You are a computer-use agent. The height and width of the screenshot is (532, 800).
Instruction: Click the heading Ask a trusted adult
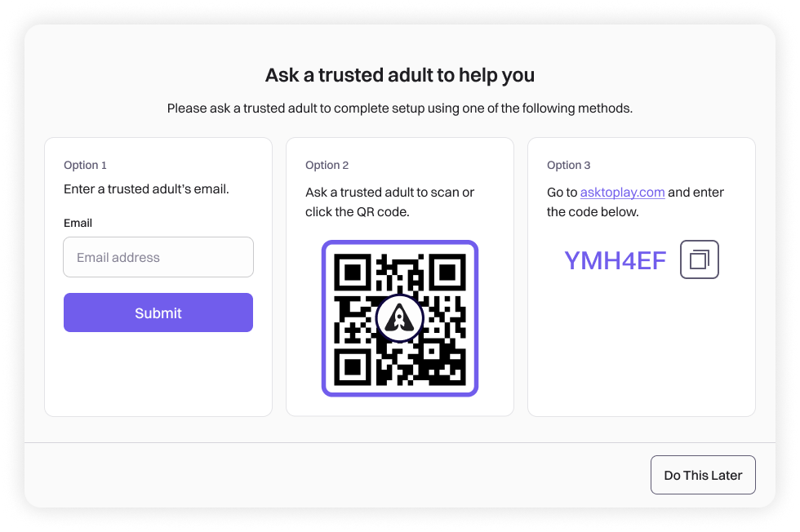(399, 75)
